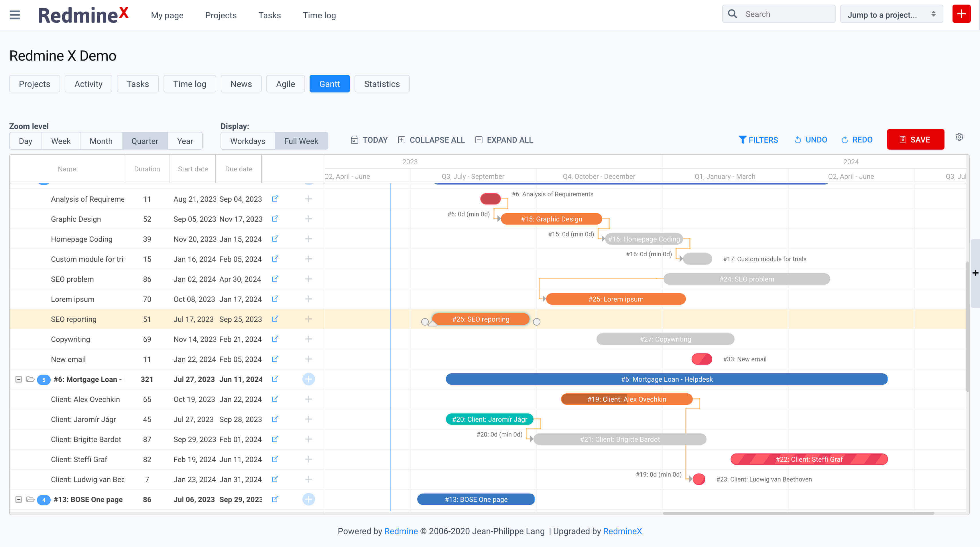The image size is (980, 547).
Task: Open the RedmineX footer link
Action: tap(622, 531)
